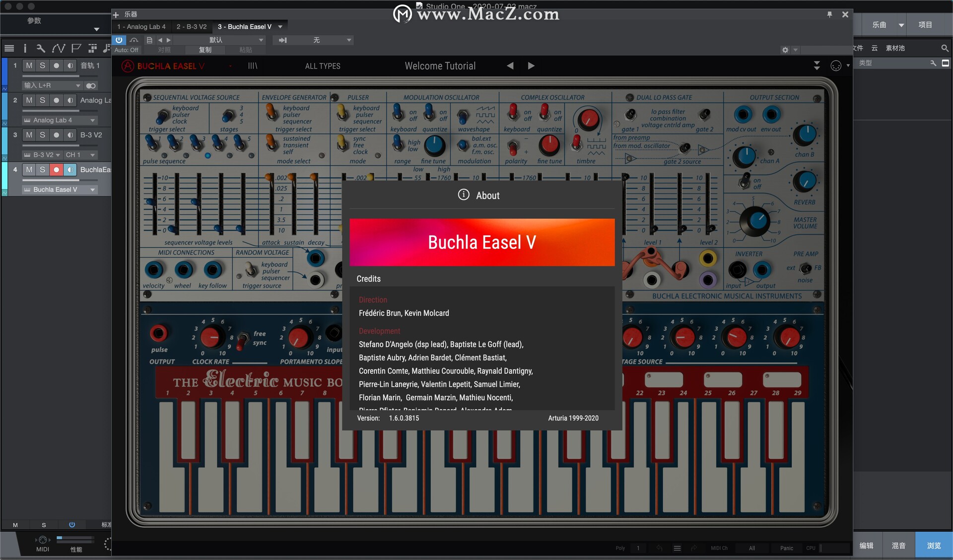This screenshot has height=560, width=953.
Task: Click the MIDI monitor icon at bottom left
Action: pos(43,540)
